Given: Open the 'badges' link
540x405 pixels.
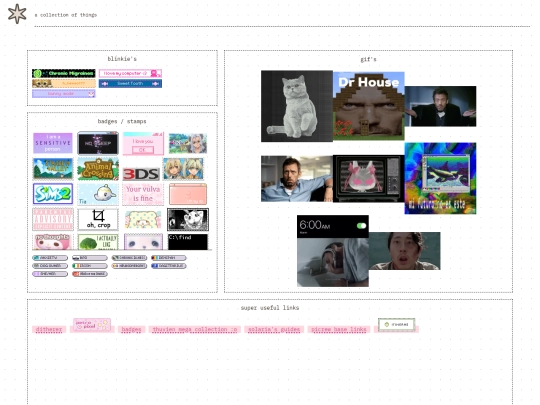Looking at the screenshot, I should pyautogui.click(x=131, y=330).
